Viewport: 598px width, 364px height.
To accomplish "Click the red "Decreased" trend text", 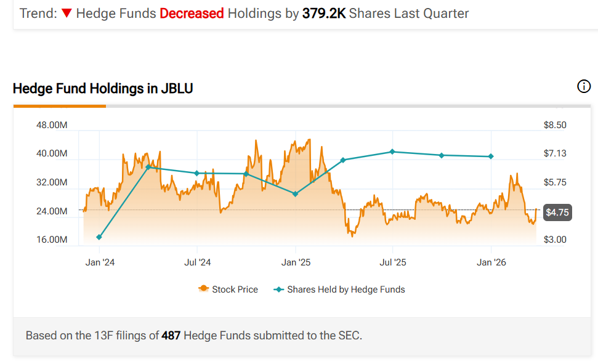I will pos(192,13).
